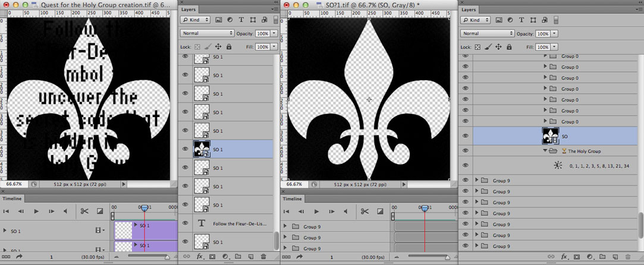Select the Layers tab in the right panel
This screenshot has height=265, width=644.
pyautogui.click(x=469, y=10)
